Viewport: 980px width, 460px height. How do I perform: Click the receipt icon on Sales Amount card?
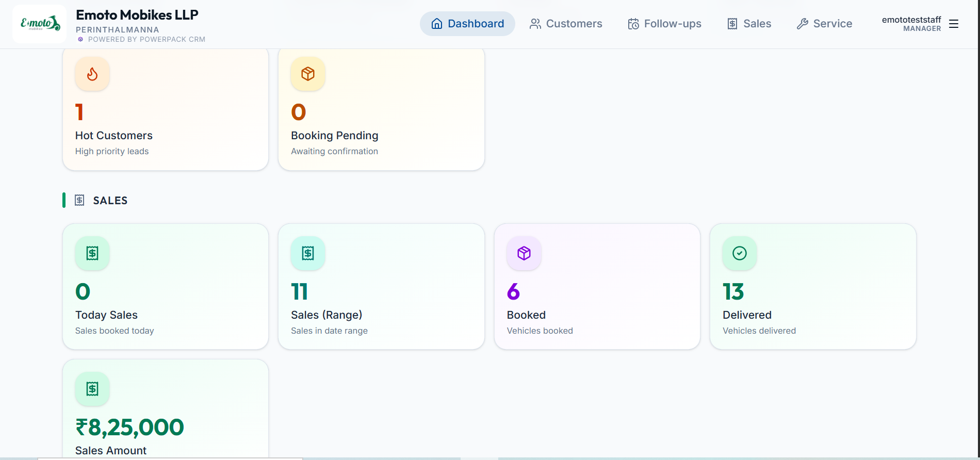point(92,389)
